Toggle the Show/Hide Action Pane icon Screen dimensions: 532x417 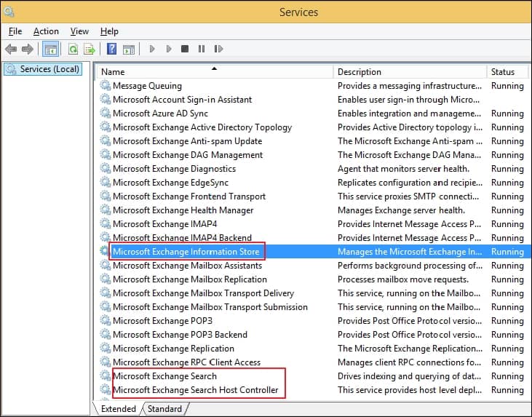[x=129, y=49]
